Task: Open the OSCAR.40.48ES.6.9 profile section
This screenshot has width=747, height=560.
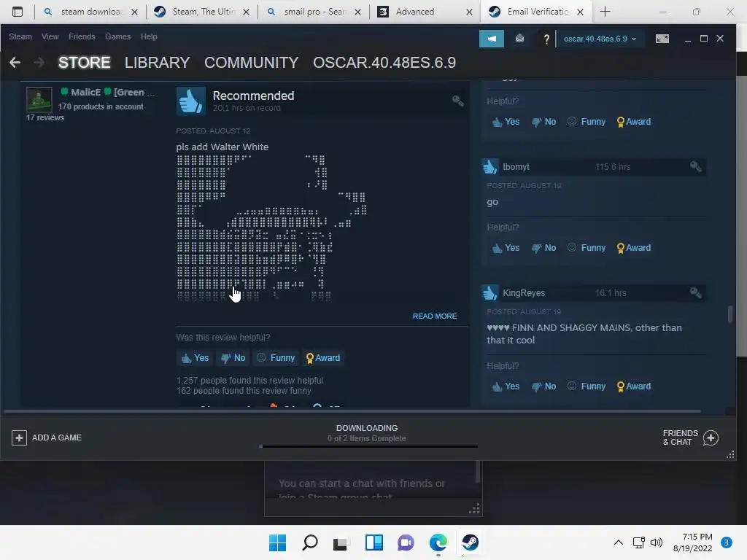Action: [x=384, y=63]
